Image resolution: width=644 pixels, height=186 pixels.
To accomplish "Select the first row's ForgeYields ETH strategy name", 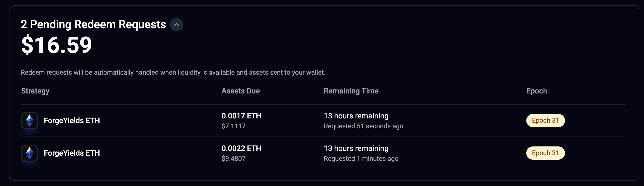I will tap(72, 121).
